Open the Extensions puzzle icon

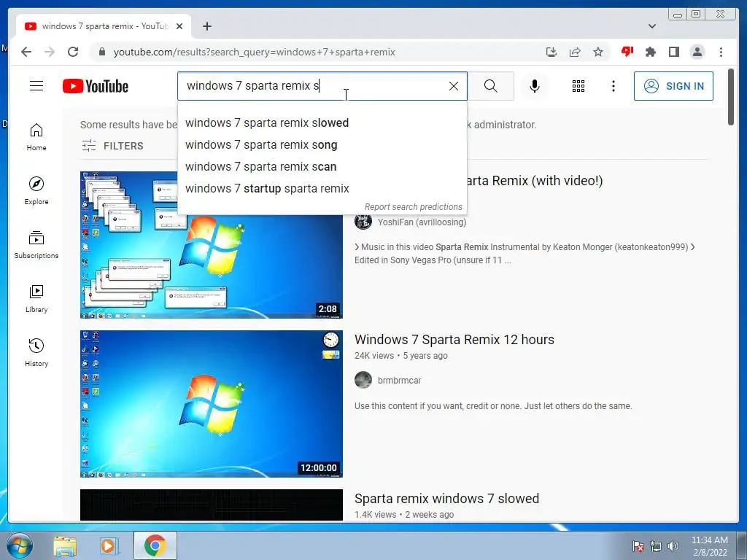650,52
